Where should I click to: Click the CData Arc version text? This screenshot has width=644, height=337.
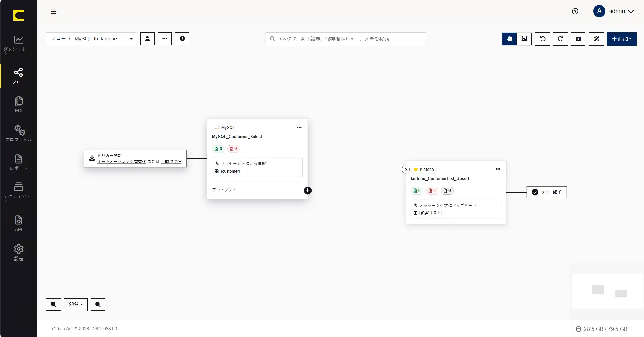(x=85, y=329)
